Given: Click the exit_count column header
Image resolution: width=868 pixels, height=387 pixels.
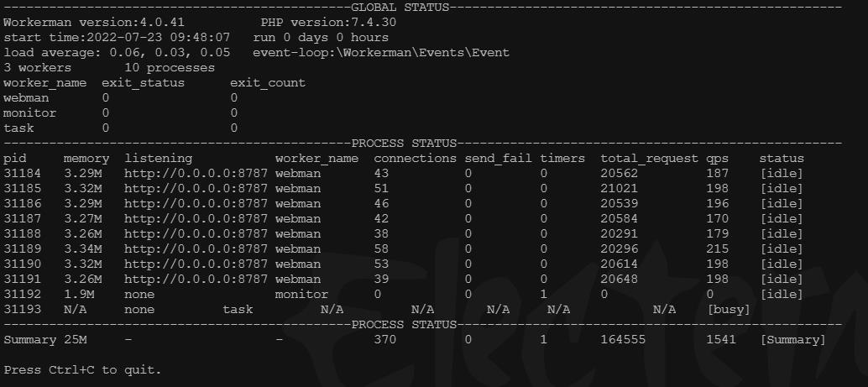Looking at the screenshot, I should (x=268, y=83).
